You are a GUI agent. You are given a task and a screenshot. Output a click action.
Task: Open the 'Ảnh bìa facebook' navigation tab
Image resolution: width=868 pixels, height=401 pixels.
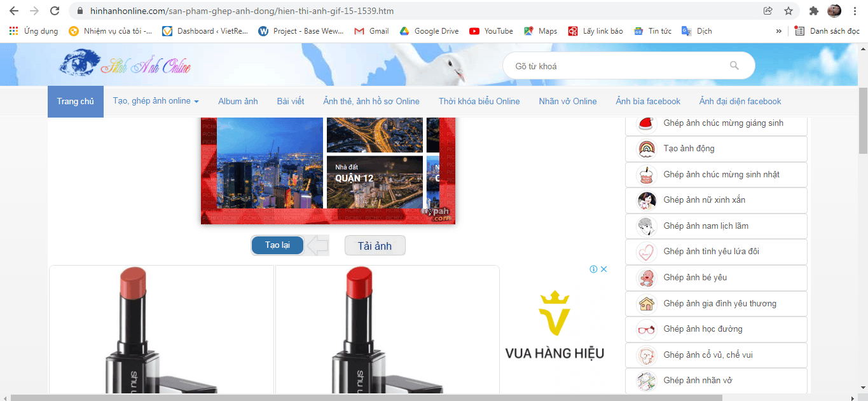tap(647, 101)
